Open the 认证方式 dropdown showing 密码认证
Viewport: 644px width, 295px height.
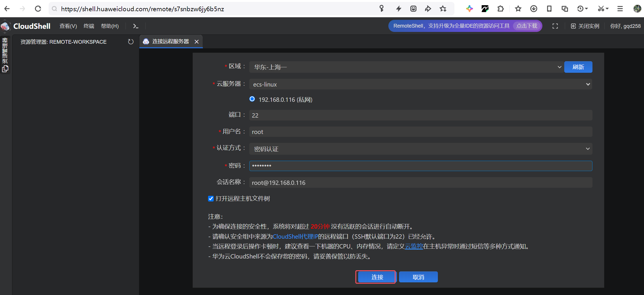point(421,149)
